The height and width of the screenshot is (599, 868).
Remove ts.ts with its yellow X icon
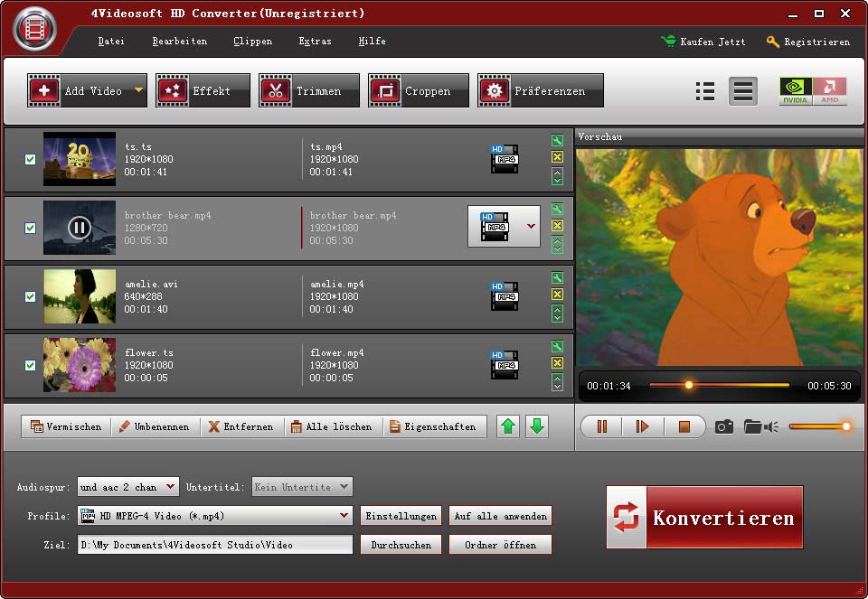[x=558, y=157]
